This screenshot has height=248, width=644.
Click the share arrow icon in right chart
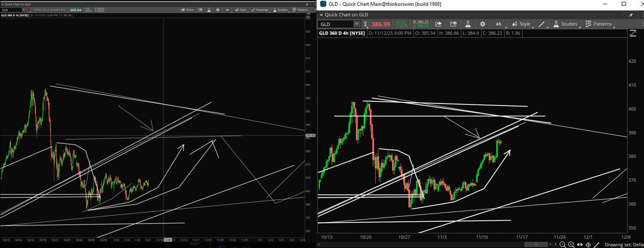pos(438,24)
